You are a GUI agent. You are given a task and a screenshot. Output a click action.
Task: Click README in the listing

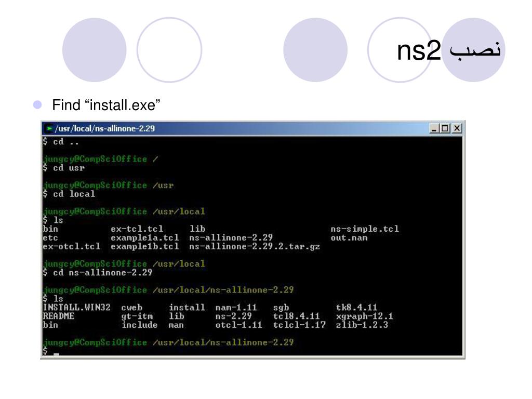click(58, 316)
